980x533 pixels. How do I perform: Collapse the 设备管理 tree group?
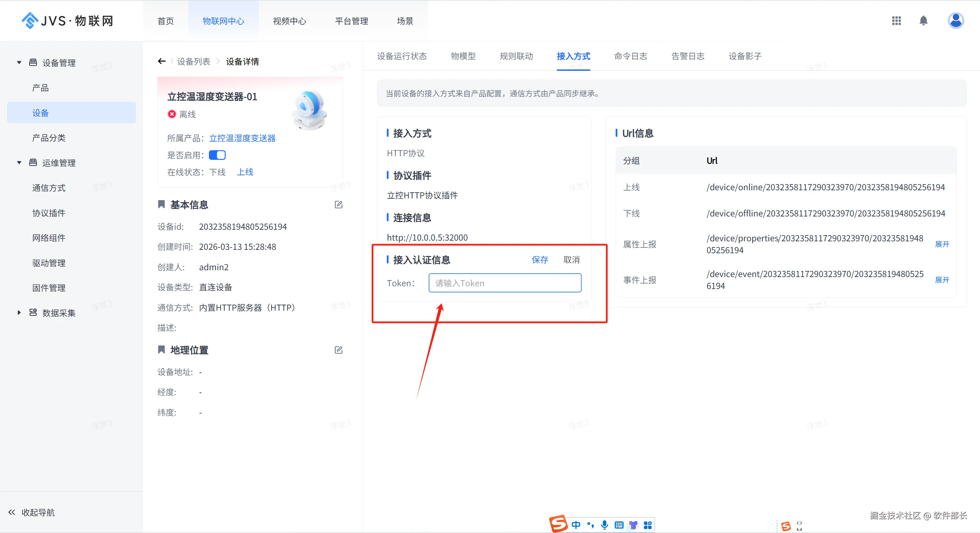tap(19, 63)
